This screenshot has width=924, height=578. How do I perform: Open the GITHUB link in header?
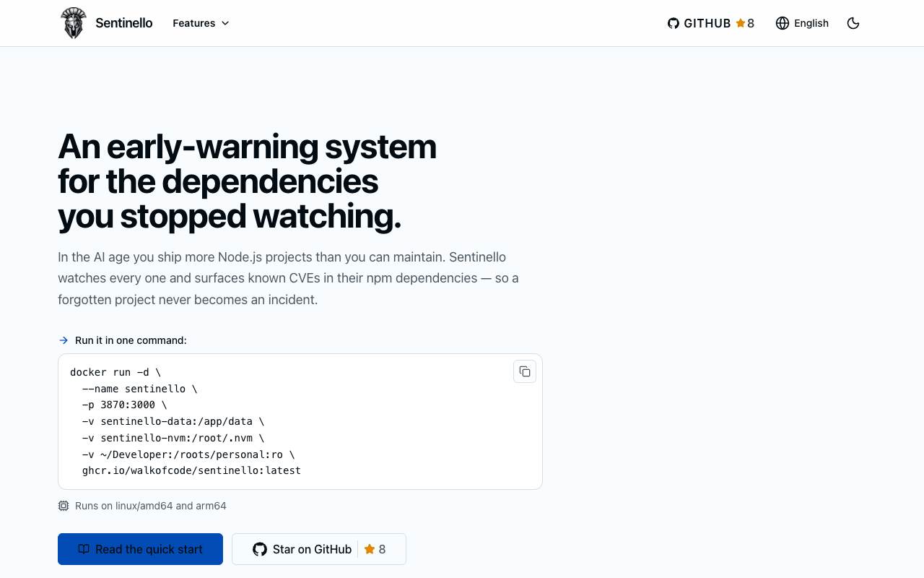click(711, 23)
